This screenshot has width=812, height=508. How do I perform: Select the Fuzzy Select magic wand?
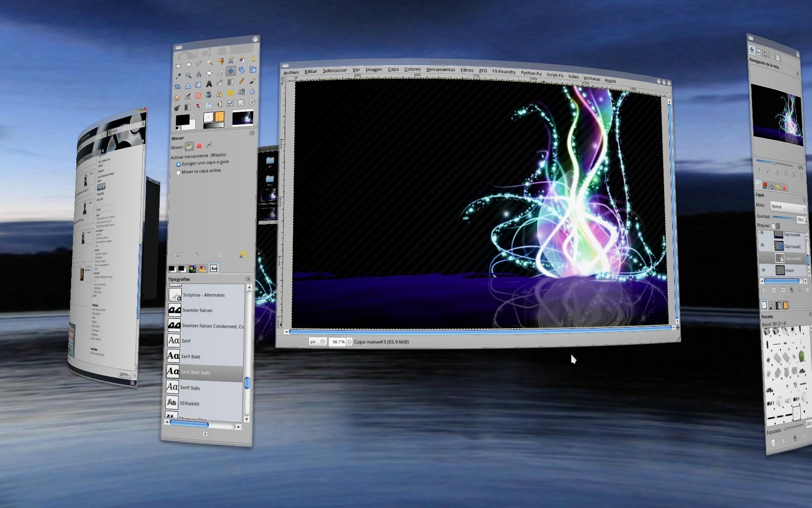click(x=210, y=63)
